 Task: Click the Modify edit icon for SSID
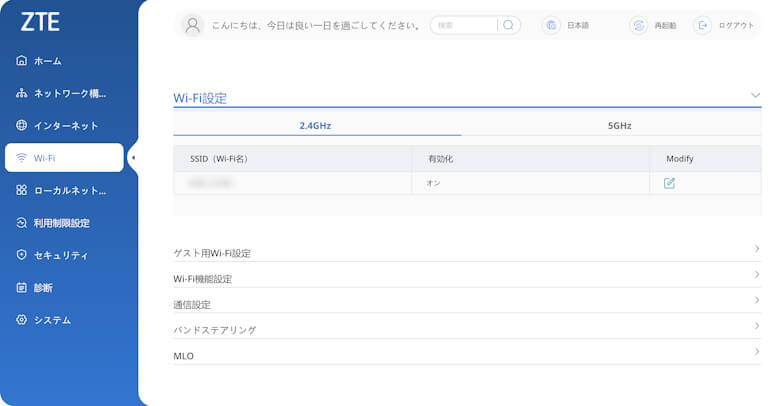click(669, 183)
